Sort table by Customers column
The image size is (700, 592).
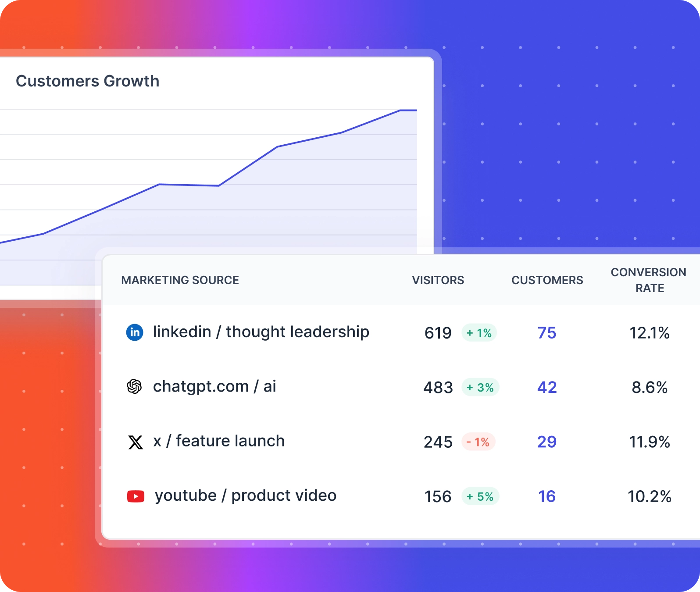tap(547, 280)
